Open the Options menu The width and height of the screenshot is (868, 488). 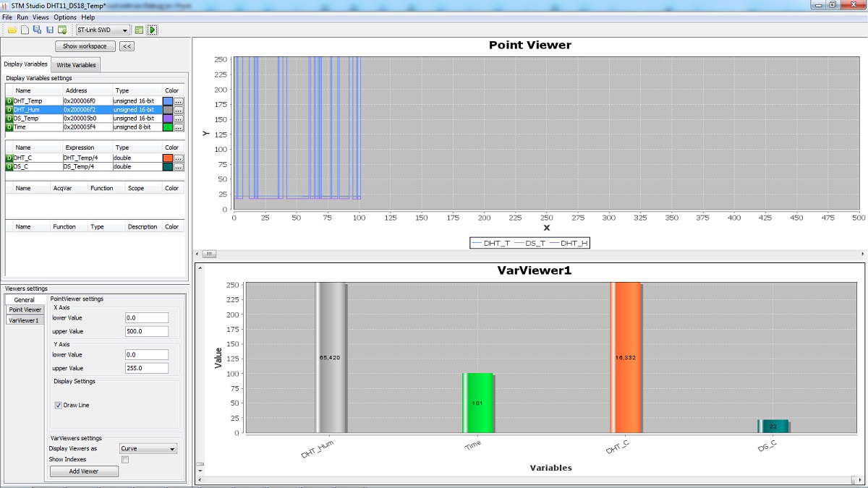pyautogui.click(x=65, y=17)
